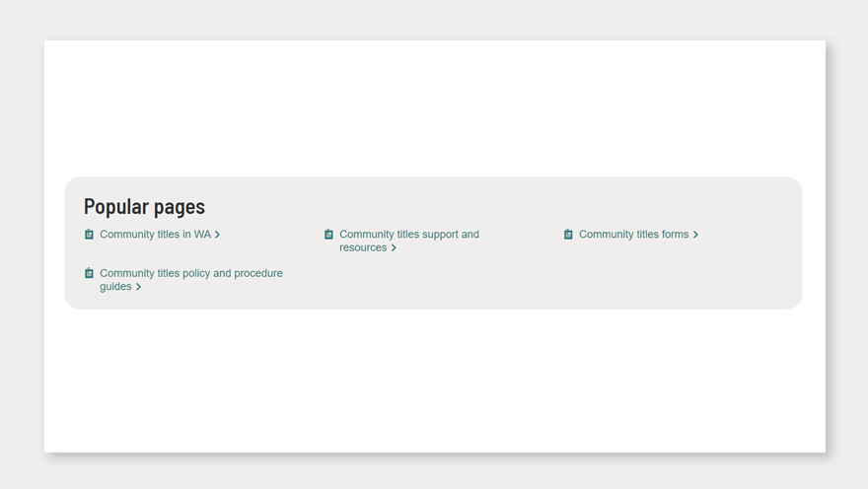Click the word resources on the second line

click(363, 247)
